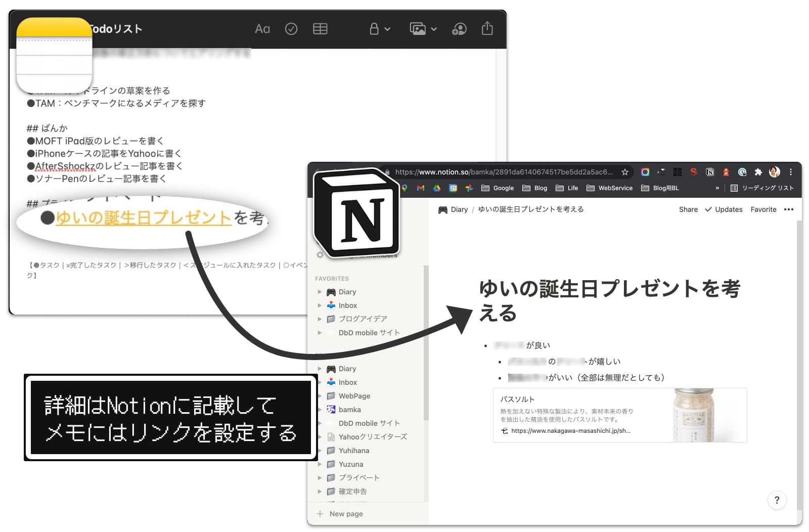Insert a table from the Notes toolbar
Screen dimensions: 809x532
click(320, 29)
